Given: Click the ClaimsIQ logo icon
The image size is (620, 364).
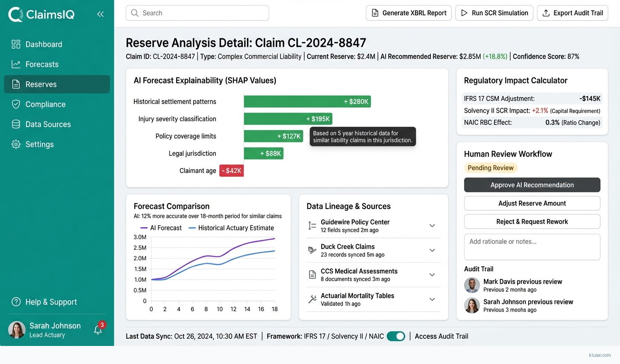Looking at the screenshot, I should point(16,14).
